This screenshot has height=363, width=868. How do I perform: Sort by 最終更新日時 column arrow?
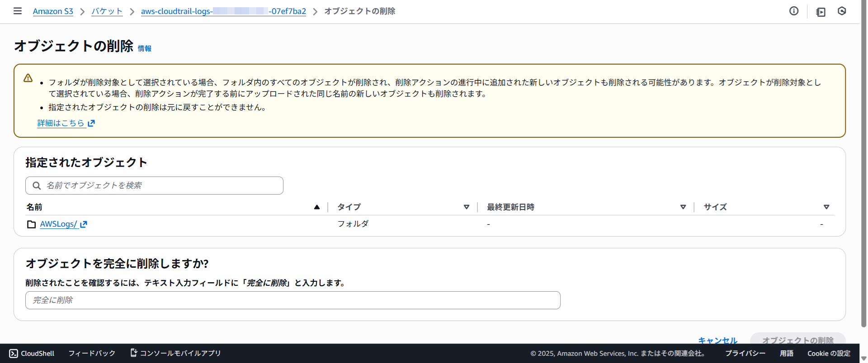click(683, 207)
